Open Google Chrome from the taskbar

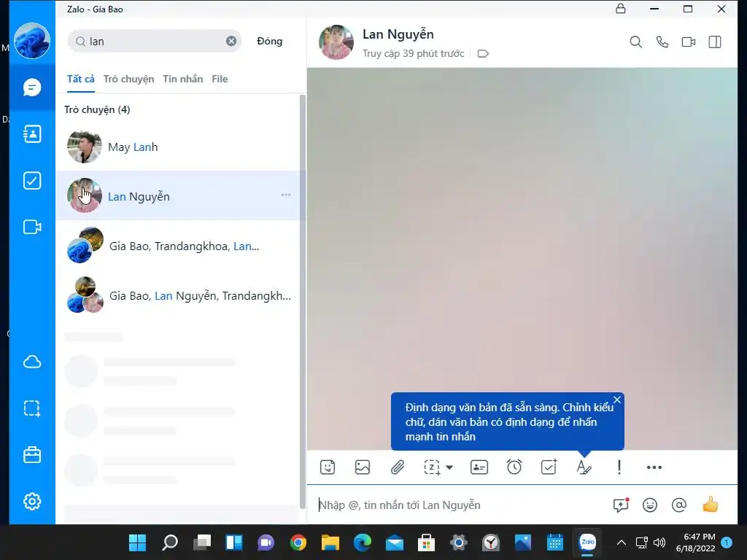(x=298, y=542)
